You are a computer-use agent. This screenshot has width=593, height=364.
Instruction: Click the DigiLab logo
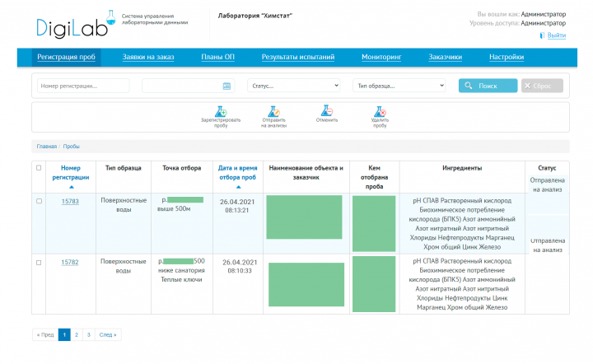click(76, 25)
